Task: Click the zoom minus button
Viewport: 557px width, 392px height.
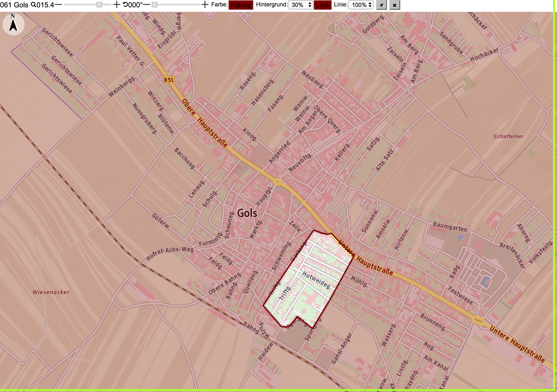Action: [58, 5]
